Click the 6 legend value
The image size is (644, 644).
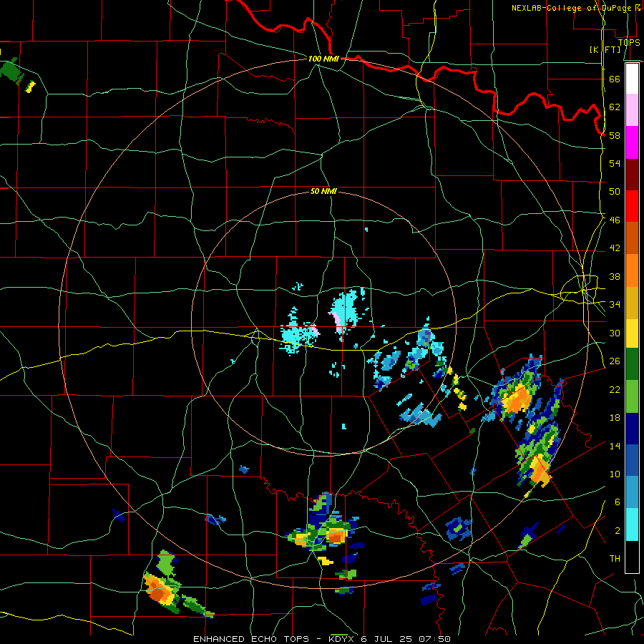point(618,502)
